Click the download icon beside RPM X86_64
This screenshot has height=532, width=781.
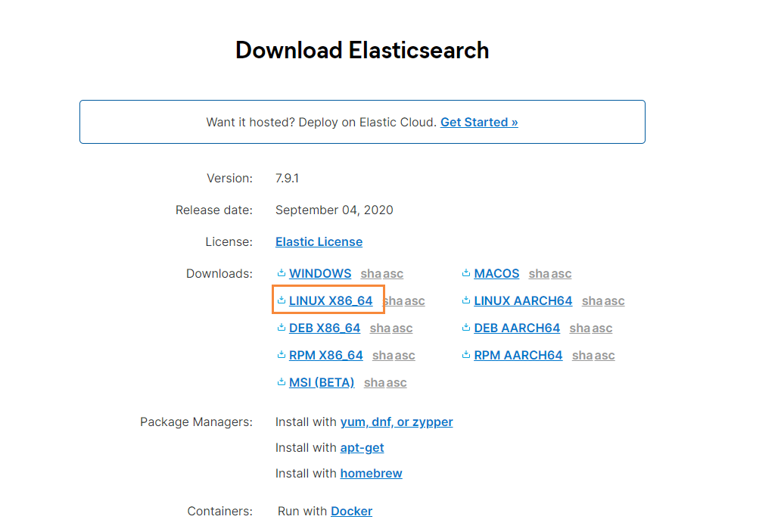pos(282,355)
